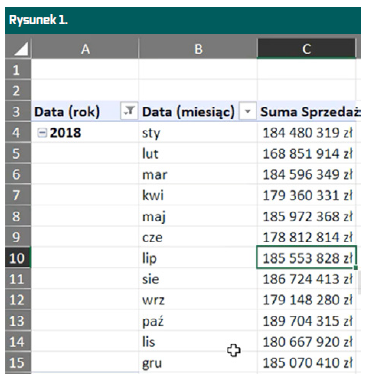Select the wrz month cell
The image size is (366, 380).
click(198, 300)
